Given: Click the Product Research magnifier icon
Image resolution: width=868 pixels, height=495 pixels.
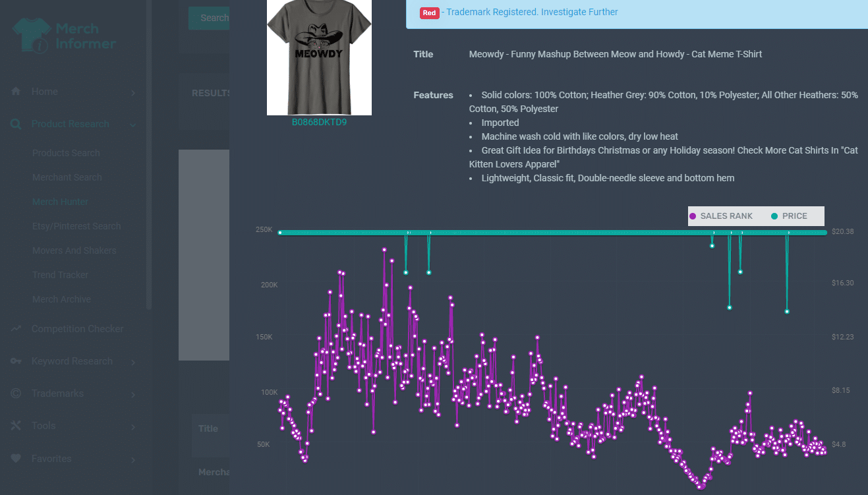Looking at the screenshot, I should [x=16, y=124].
